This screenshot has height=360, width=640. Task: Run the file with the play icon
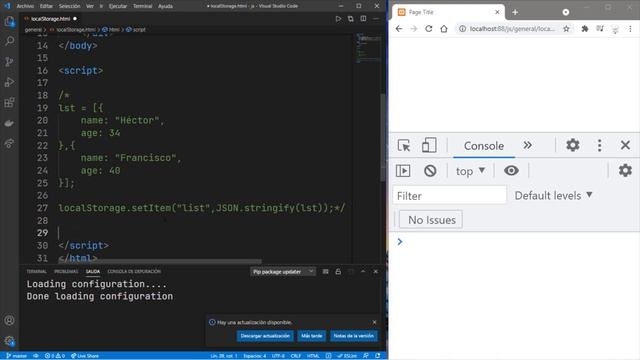(338, 19)
